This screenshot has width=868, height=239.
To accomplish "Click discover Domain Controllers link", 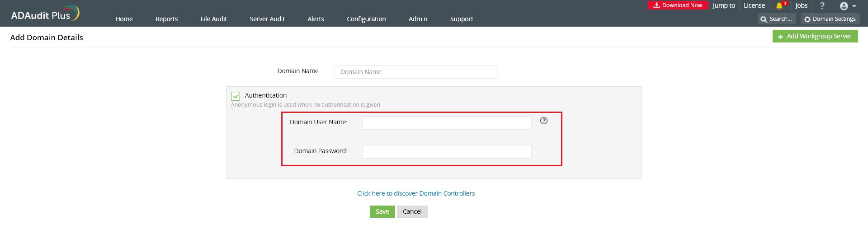I will tap(416, 193).
